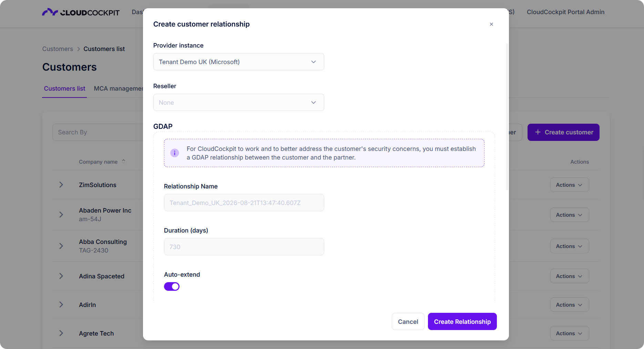Expand the ZimSolutions row chevron
The width and height of the screenshot is (644, 349).
[x=61, y=185]
